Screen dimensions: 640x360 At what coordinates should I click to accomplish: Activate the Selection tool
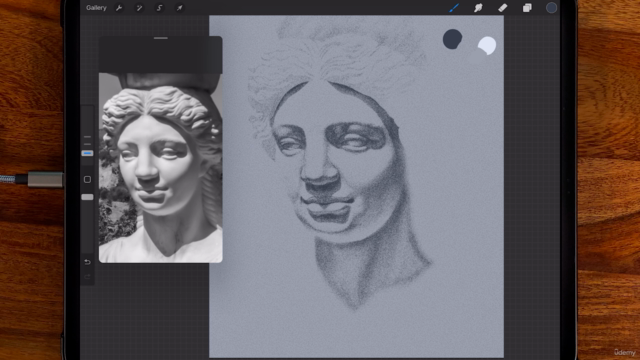tap(160, 8)
